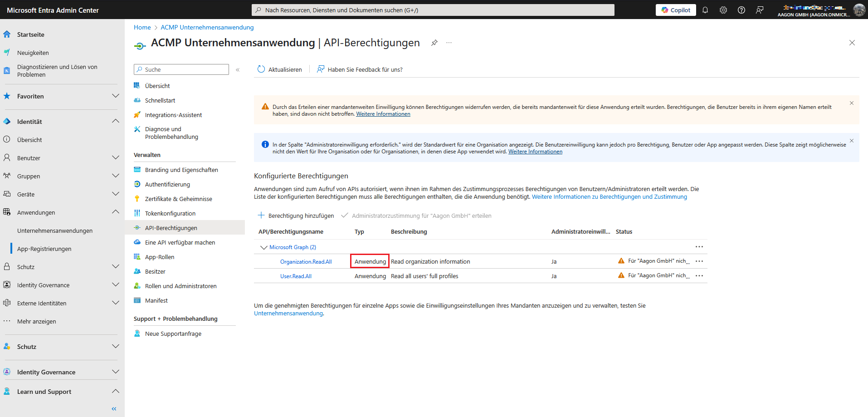Viewport: 868px width, 417px height.
Task: Open the Organization.Read.All permission
Action: (x=306, y=261)
